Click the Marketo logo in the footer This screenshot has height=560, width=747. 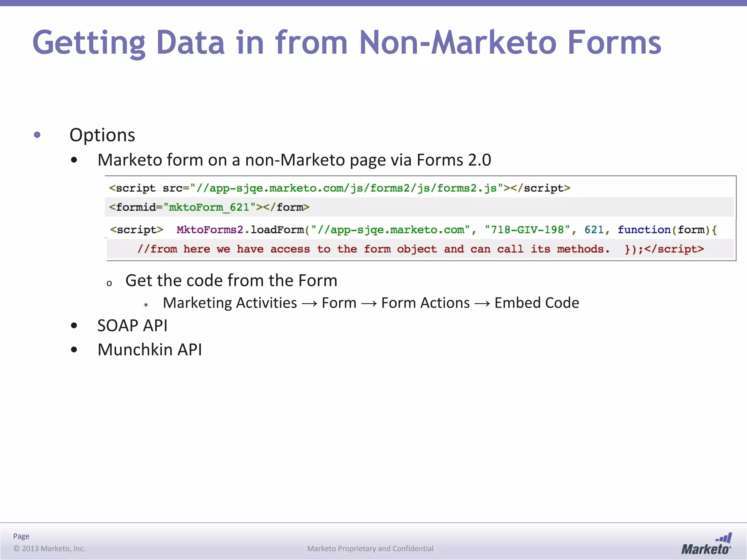click(706, 544)
